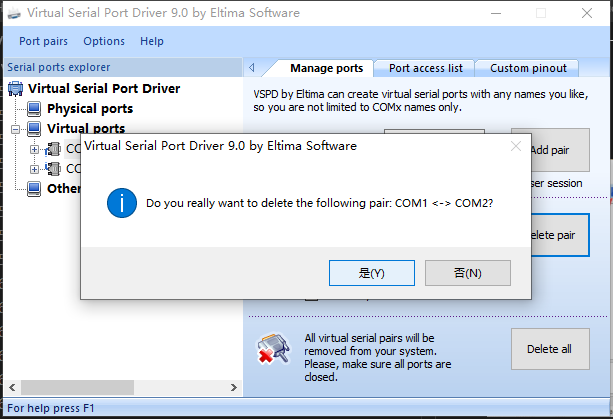This screenshot has width=613, height=419.
Task: Click the second COM port connector icon
Action: (53, 169)
